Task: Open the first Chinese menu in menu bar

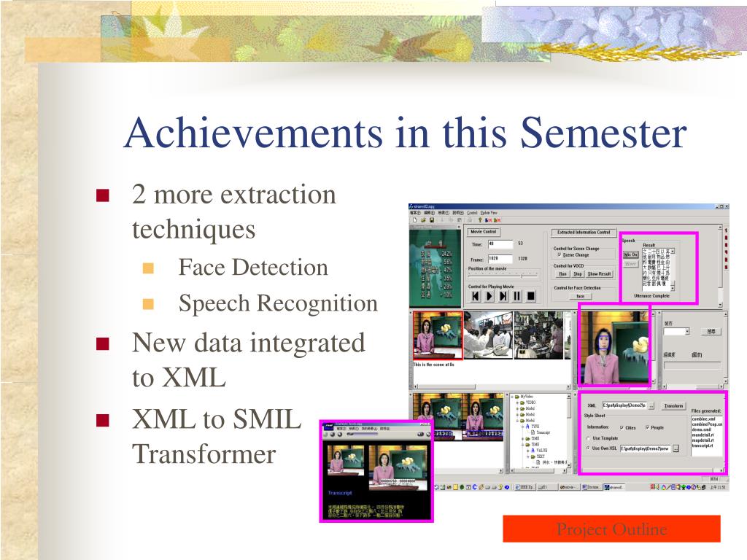Action: [415, 213]
